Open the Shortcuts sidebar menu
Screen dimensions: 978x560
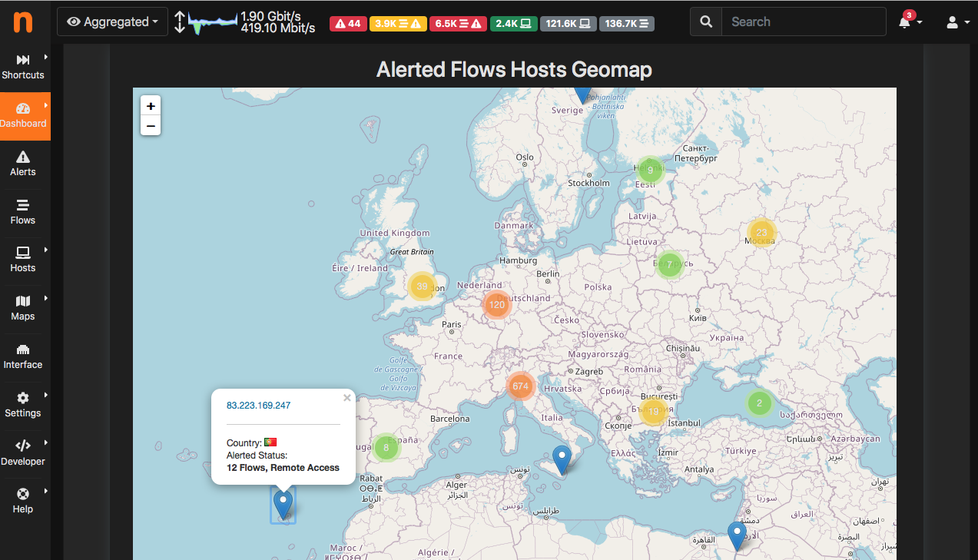point(24,68)
